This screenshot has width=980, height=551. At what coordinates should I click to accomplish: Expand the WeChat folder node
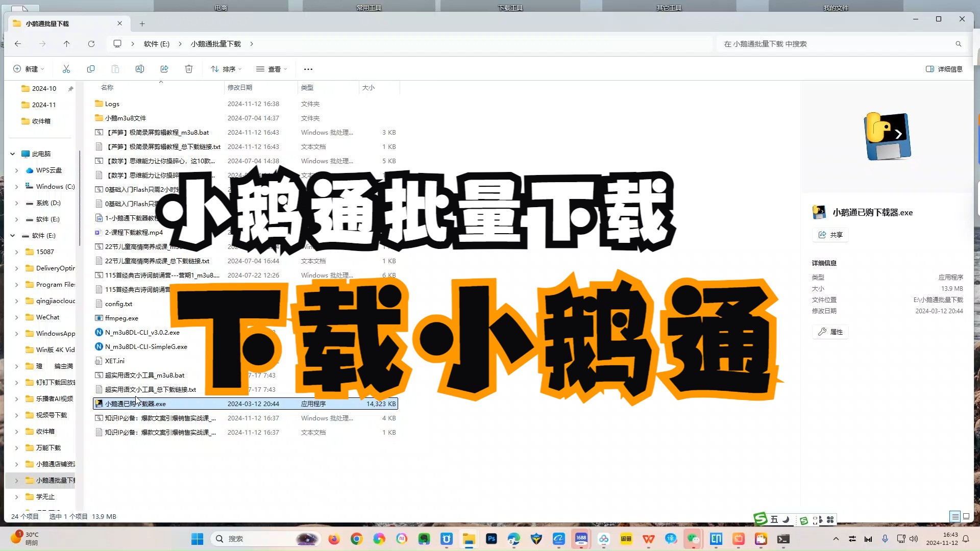coord(16,317)
